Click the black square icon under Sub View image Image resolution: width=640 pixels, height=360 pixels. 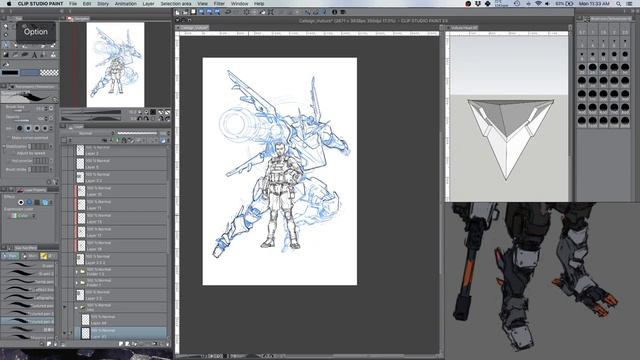153,112
